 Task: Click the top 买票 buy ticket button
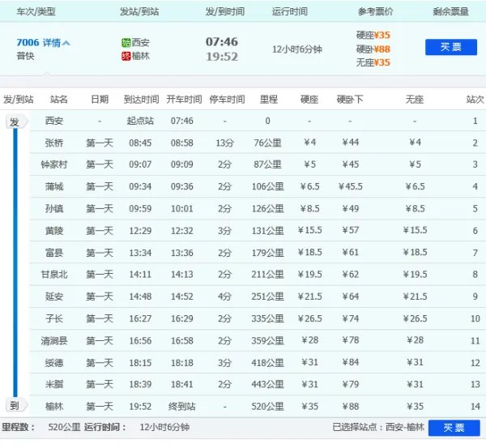(x=451, y=47)
